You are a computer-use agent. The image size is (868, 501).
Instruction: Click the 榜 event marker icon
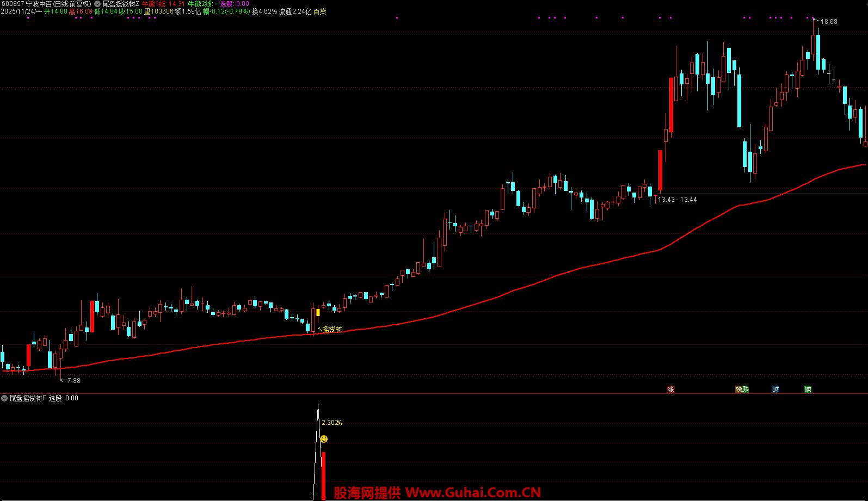[x=738, y=389]
